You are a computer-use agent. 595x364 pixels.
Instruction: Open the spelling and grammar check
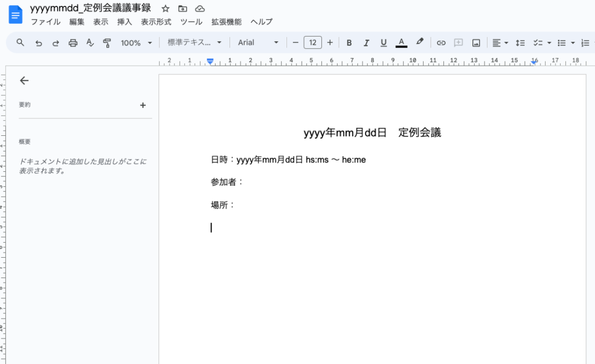pos(89,43)
